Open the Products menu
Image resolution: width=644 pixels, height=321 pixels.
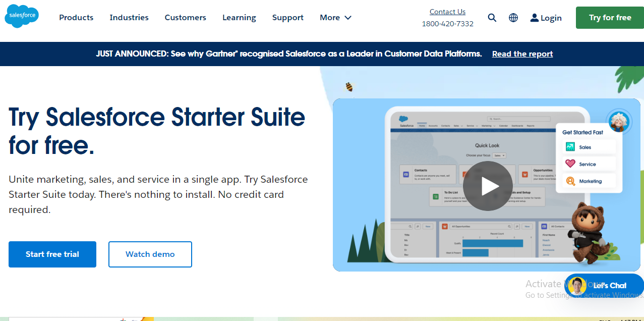(x=76, y=18)
